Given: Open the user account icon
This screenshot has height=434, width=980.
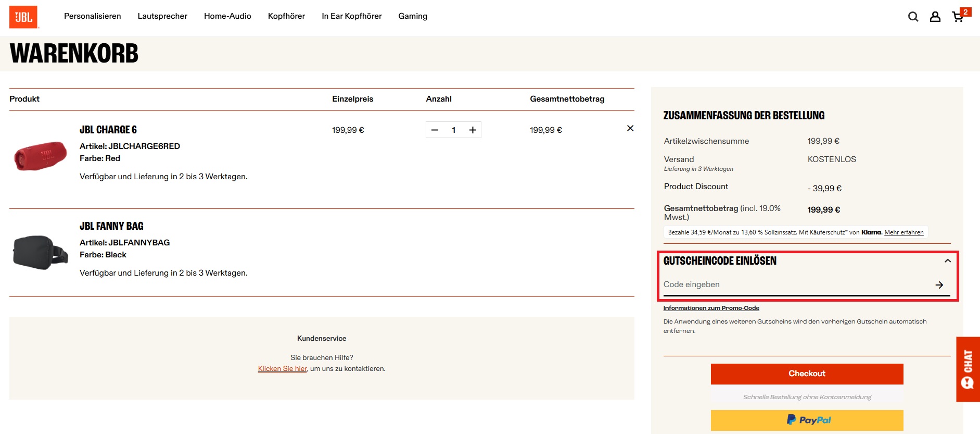Looking at the screenshot, I should click(x=935, y=17).
